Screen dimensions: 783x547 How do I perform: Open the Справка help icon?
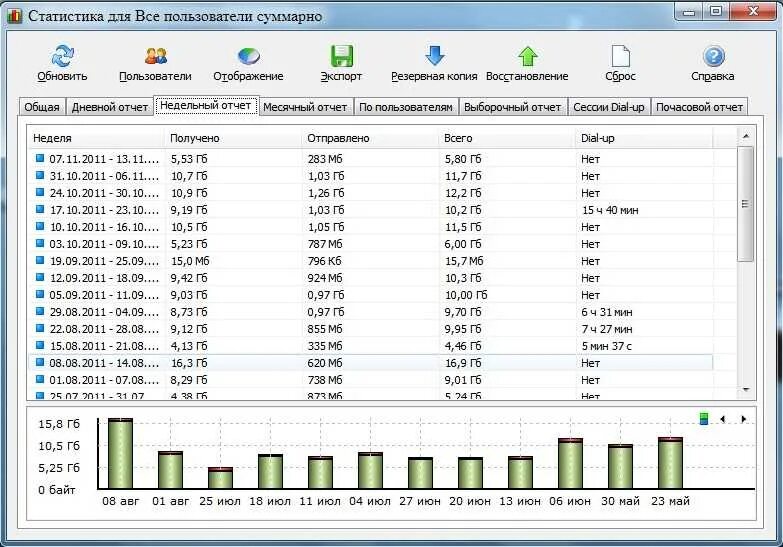pyautogui.click(x=714, y=56)
